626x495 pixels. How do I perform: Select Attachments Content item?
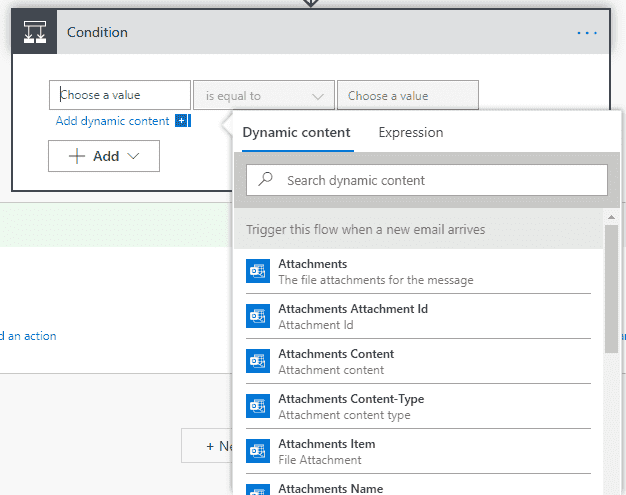[x=418, y=361]
